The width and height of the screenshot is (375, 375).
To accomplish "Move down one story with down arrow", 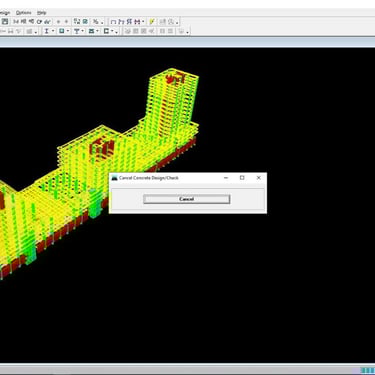I will [x=66, y=22].
